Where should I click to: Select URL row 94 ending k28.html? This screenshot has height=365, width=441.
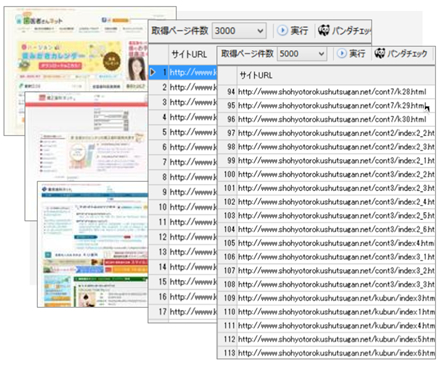click(326, 92)
